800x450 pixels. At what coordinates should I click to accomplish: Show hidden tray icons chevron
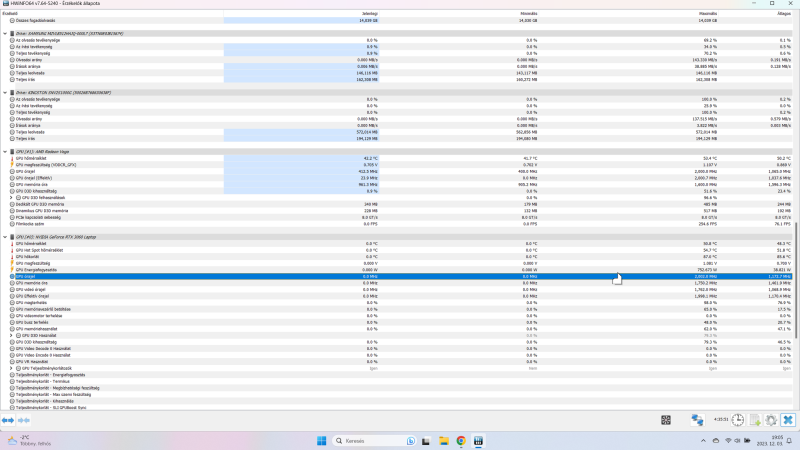(703, 441)
